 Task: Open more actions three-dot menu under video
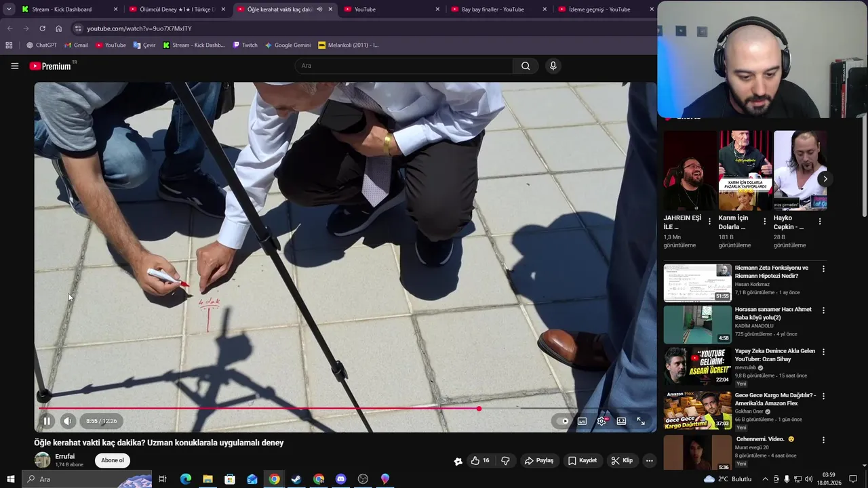click(x=649, y=460)
